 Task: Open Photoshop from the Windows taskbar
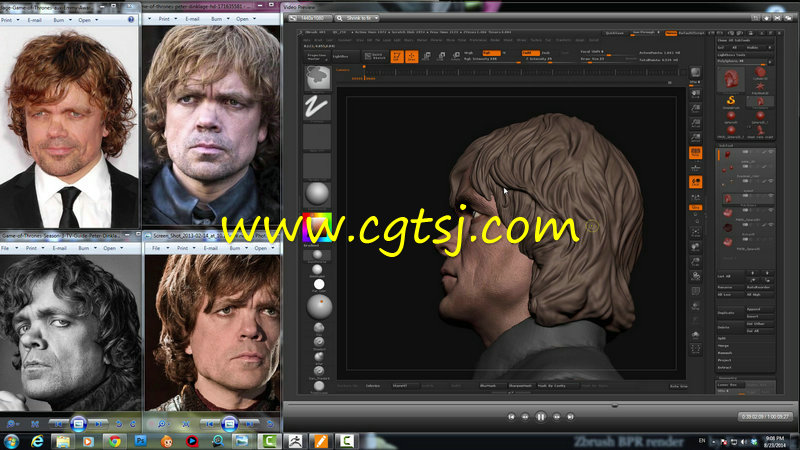(140, 441)
